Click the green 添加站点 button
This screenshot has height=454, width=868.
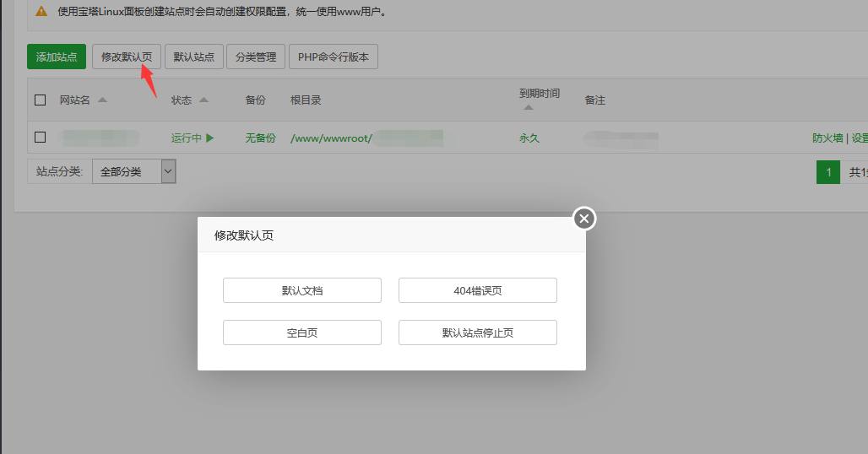coord(57,57)
